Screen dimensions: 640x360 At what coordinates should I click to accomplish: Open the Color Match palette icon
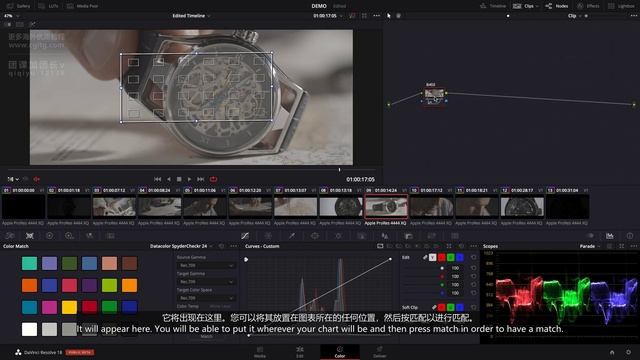29,236
